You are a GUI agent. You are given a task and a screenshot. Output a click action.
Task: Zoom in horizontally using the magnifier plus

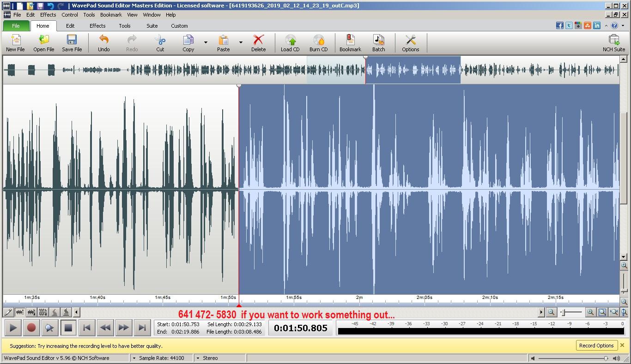pos(590,312)
